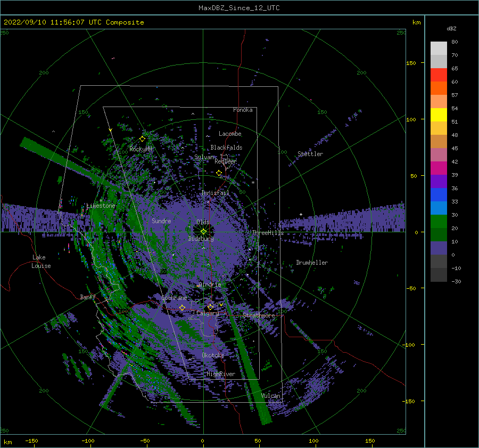The height and width of the screenshot is (448, 479).
Task: Select the dark green 20-10 dBZ swatch
Action: 439,234
